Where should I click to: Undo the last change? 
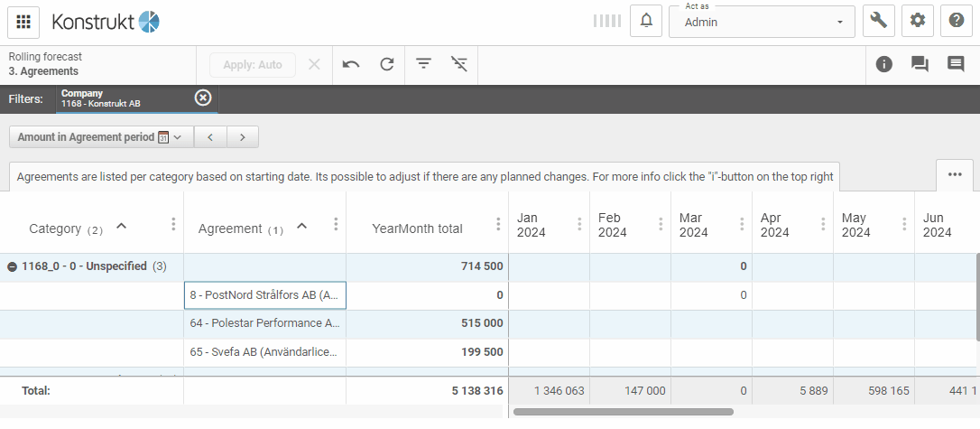point(351,64)
